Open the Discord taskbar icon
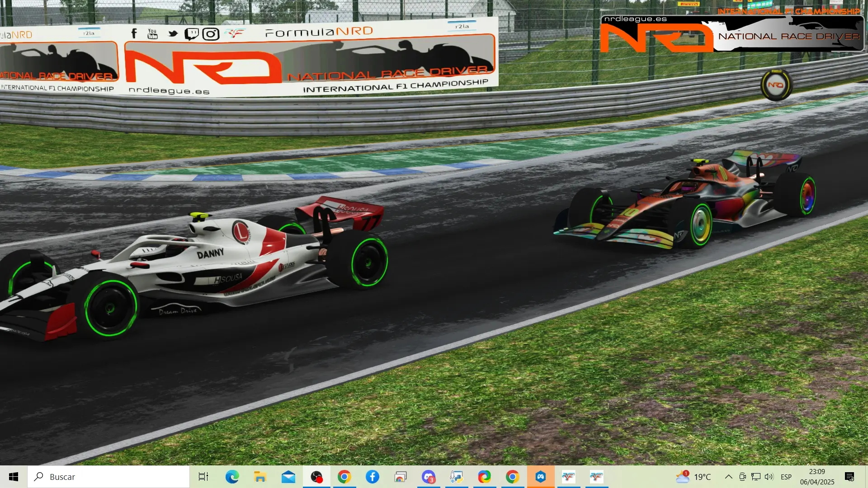868x488 pixels. point(429,477)
